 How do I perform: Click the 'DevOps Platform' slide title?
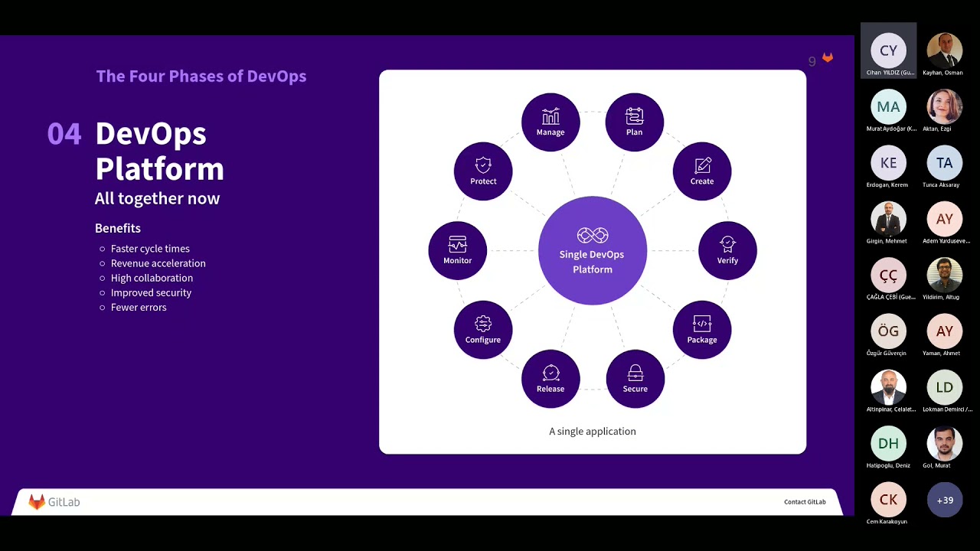[x=159, y=151]
